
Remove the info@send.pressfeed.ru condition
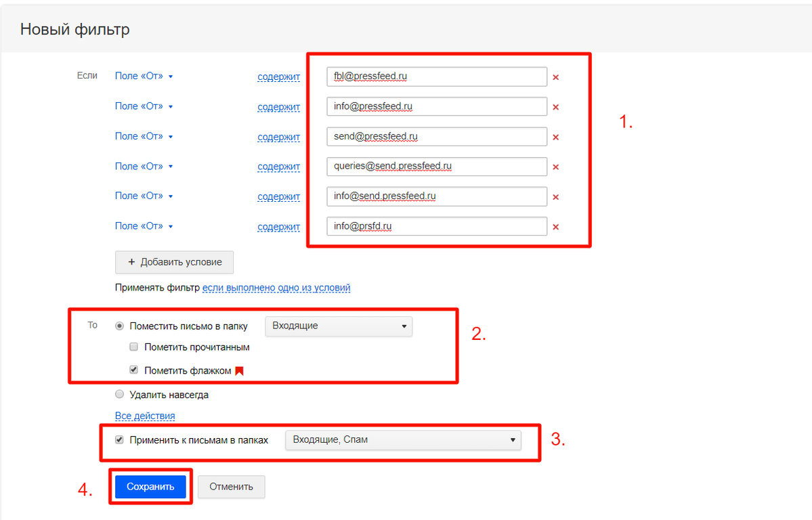pyautogui.click(x=555, y=197)
